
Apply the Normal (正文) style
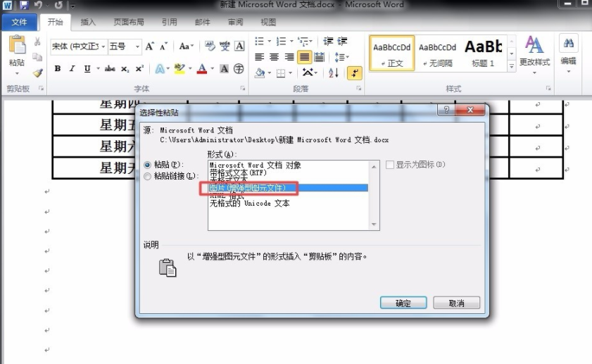[x=392, y=54]
